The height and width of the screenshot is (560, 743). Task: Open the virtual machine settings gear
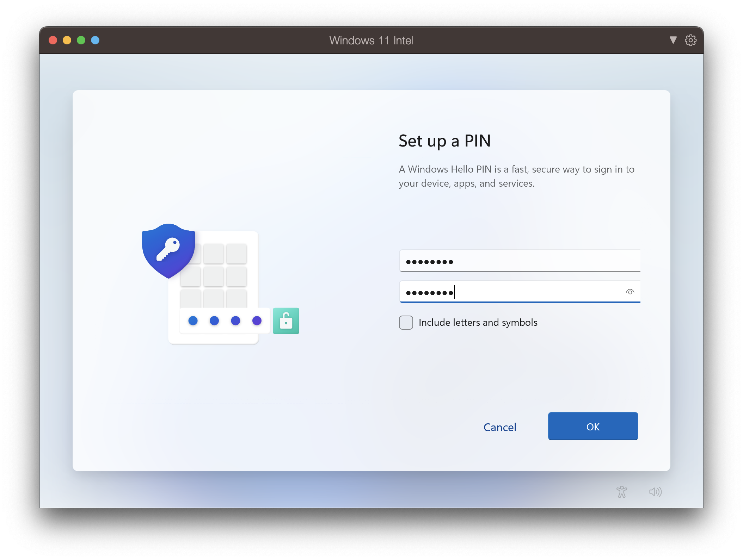pyautogui.click(x=690, y=40)
